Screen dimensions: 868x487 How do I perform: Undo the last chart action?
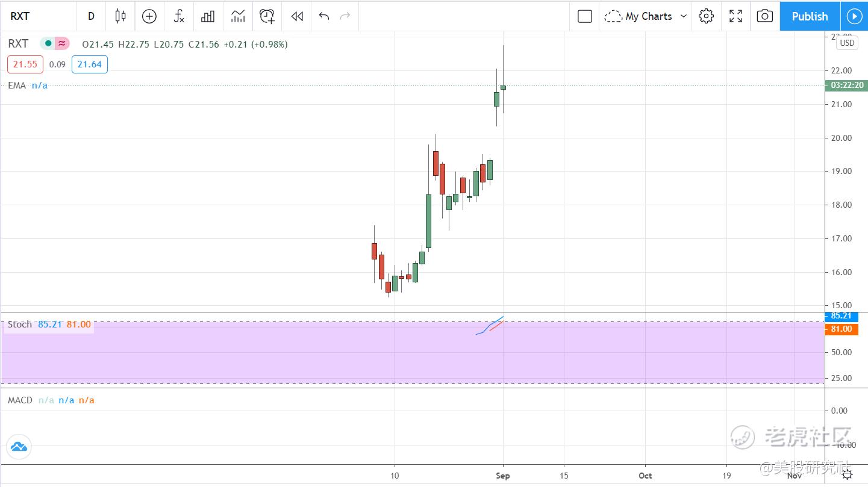pyautogui.click(x=324, y=16)
